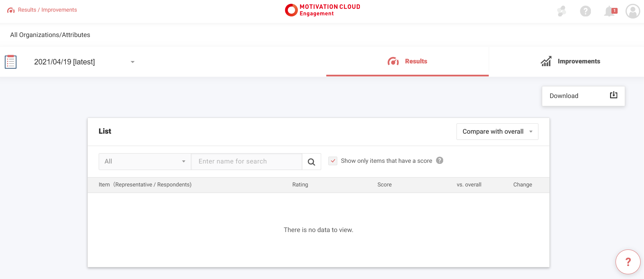Click the Score column header
Screen dimensions: 644x279
384,185
